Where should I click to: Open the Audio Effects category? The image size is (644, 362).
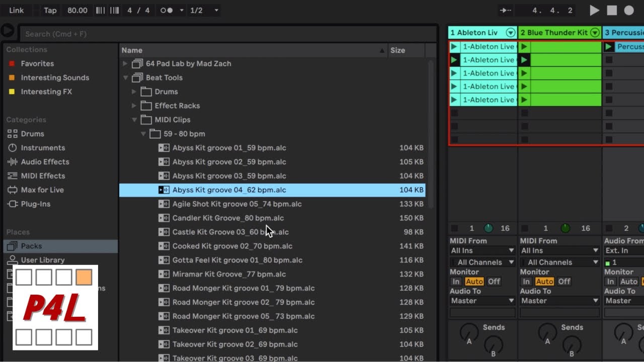pos(45,162)
